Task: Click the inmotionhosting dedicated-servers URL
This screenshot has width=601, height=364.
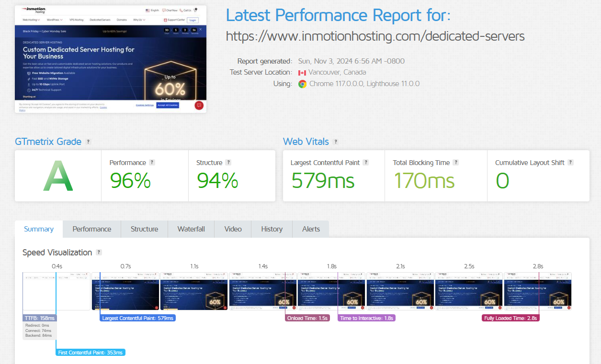Action: click(375, 36)
